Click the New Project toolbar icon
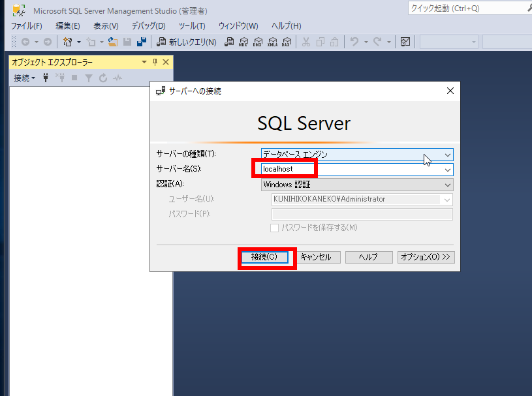Image resolution: width=532 pixels, height=396 pixels. coord(67,42)
